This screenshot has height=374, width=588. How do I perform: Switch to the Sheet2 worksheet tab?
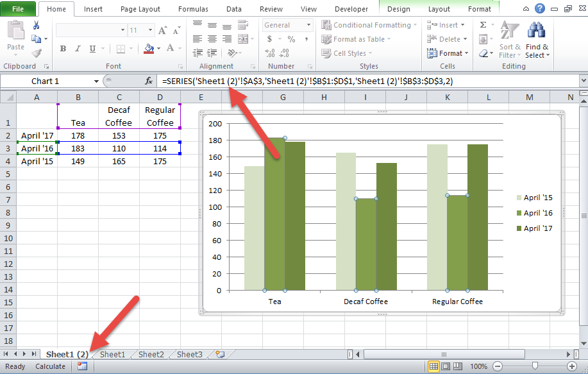[x=151, y=355]
